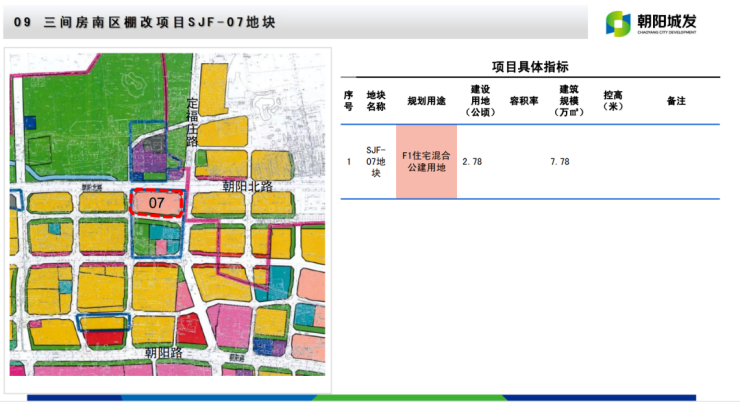This screenshot has height=402, width=740.
Task: Click the 规划用途 column header
Action: coord(426,101)
